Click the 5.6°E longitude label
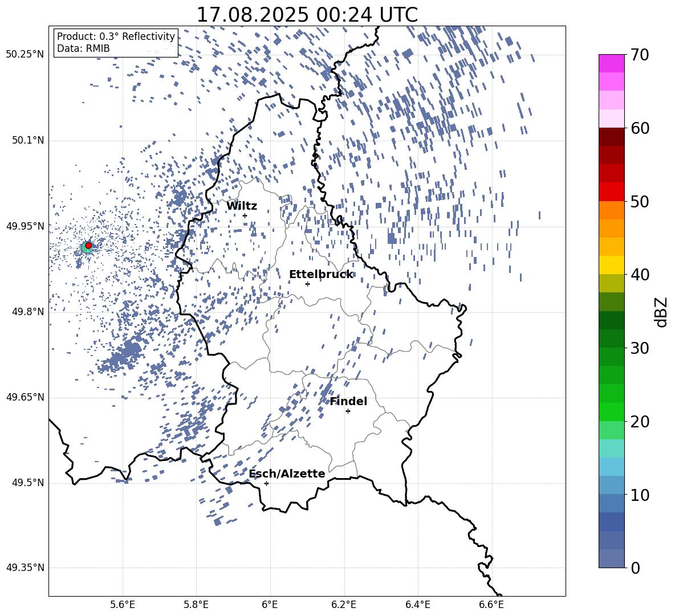Screen dimensions: 675x616 (x=123, y=605)
